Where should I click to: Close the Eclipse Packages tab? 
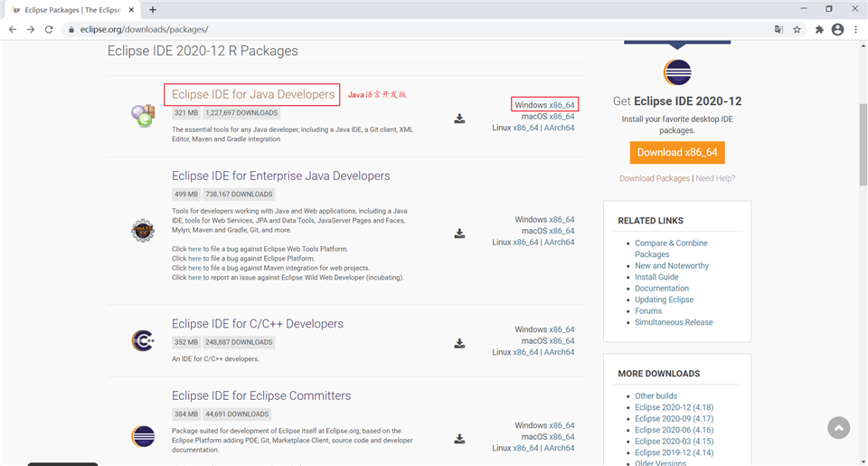tap(132, 9)
